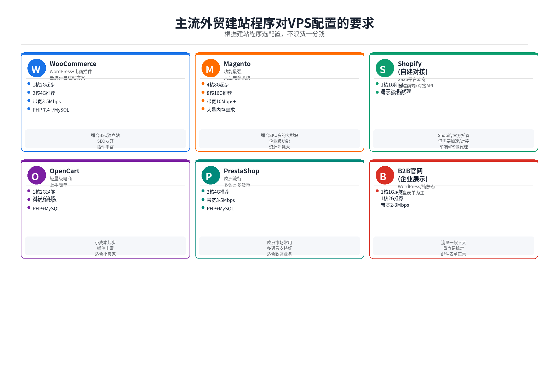The height and width of the screenshot is (392, 549).
Task: Select the WooCommerce card title
Action: point(73,64)
